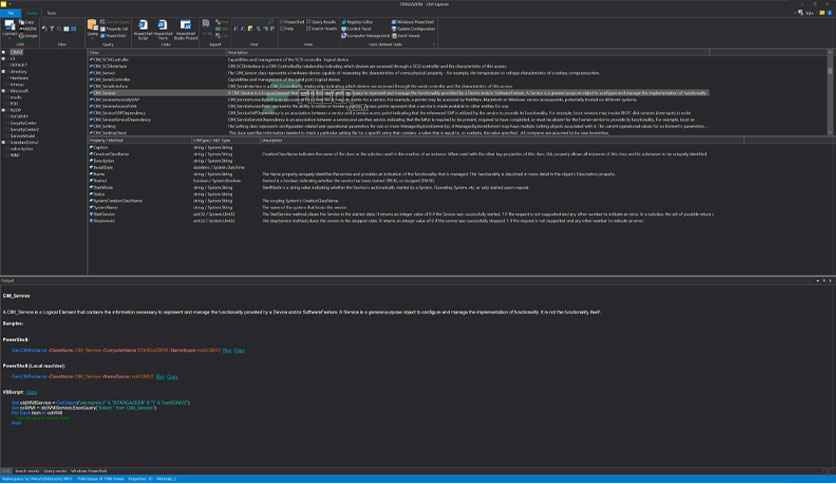Launch Event Viewer tool
Screen dimensions: 836x484
click(x=406, y=36)
